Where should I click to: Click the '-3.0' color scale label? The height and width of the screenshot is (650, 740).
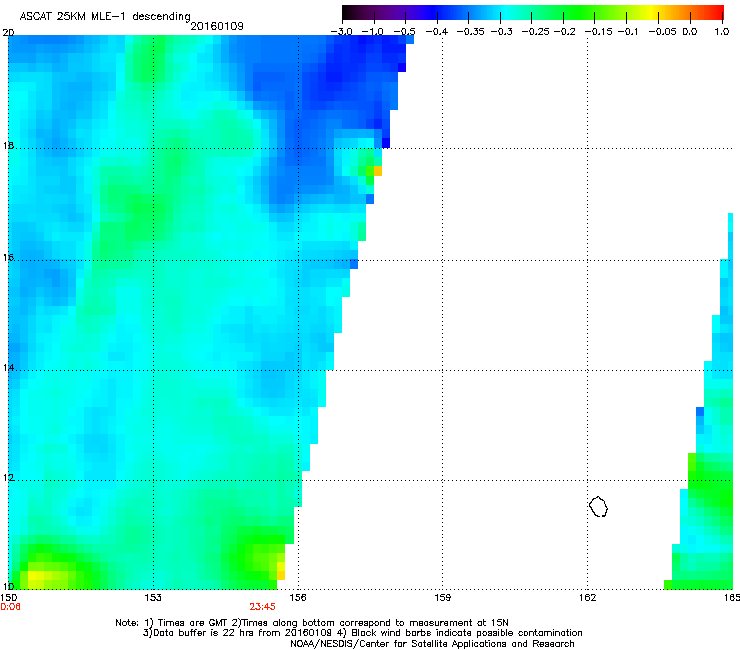342,32
